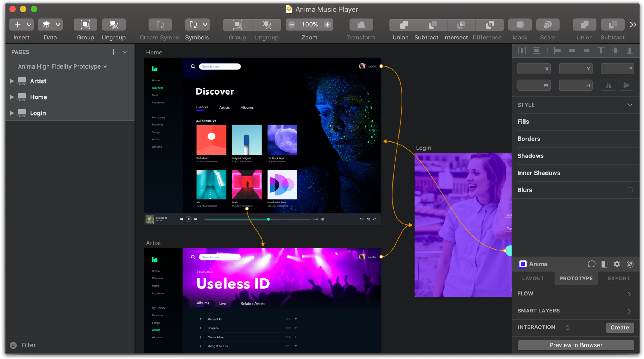Open Anima High Fidelity Prototype page dropdown
The image size is (644, 359).
pyautogui.click(x=62, y=66)
